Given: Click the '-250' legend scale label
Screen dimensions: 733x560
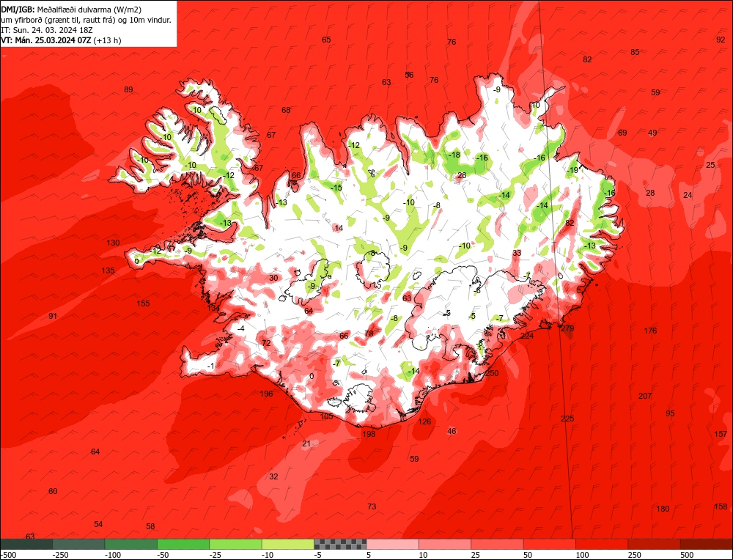Looking at the screenshot, I should click(x=60, y=556).
